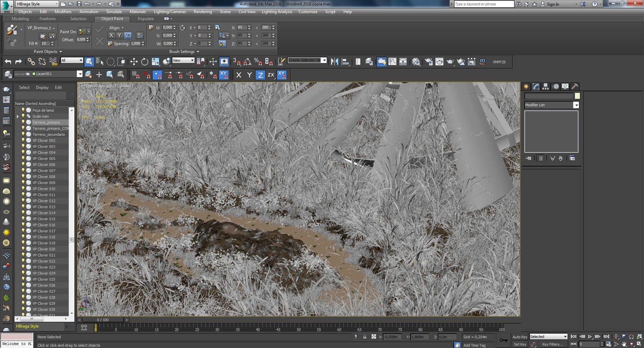Toggle Auto Key animation mode
The width and height of the screenshot is (644, 348).
click(520, 337)
